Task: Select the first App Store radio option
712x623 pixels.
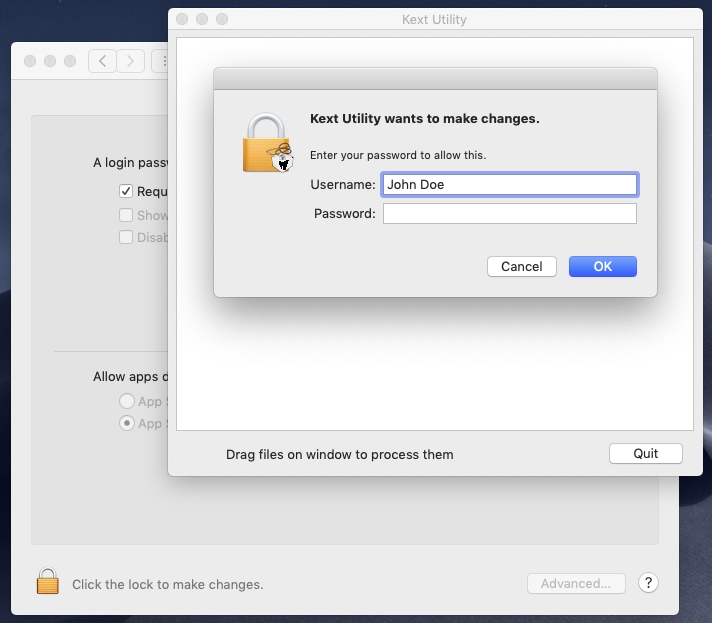Action: point(127,401)
